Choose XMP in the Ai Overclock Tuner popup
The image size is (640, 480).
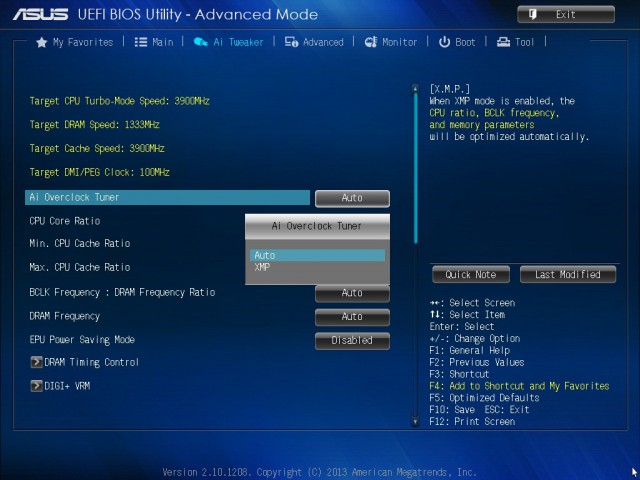click(317, 267)
